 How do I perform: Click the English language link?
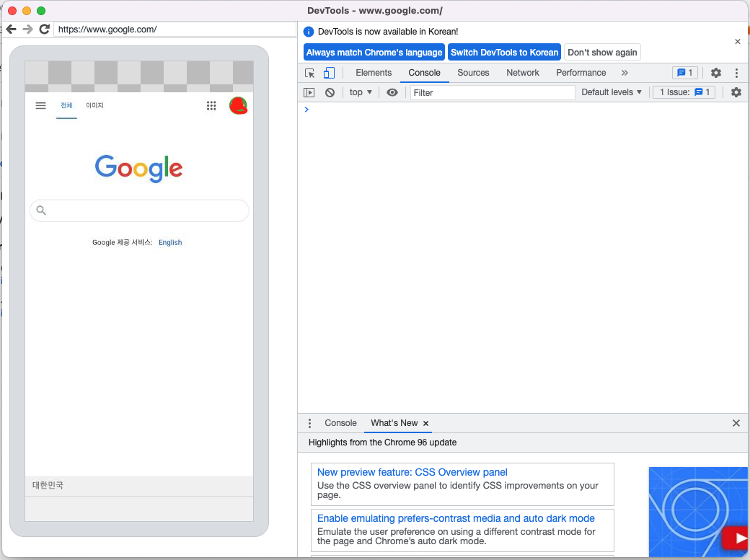coord(170,242)
